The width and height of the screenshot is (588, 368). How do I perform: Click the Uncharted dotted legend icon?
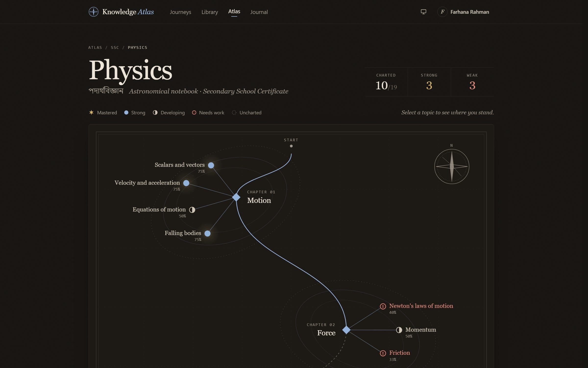click(234, 112)
